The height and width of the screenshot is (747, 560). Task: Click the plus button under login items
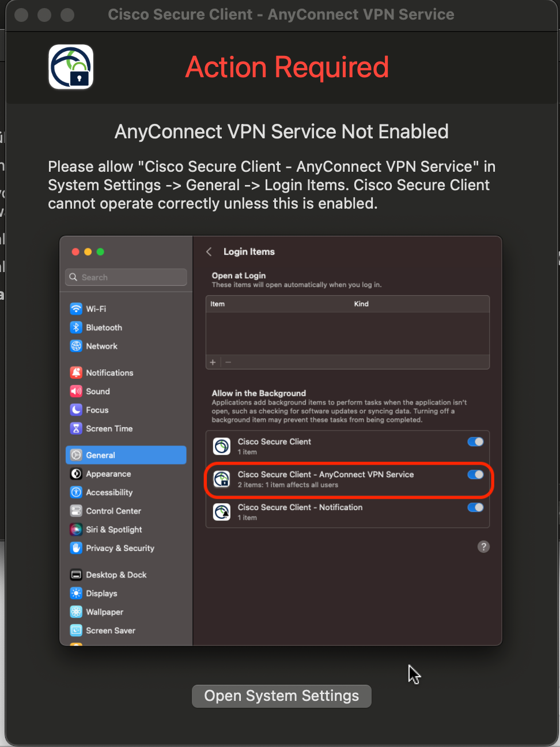pyautogui.click(x=213, y=363)
